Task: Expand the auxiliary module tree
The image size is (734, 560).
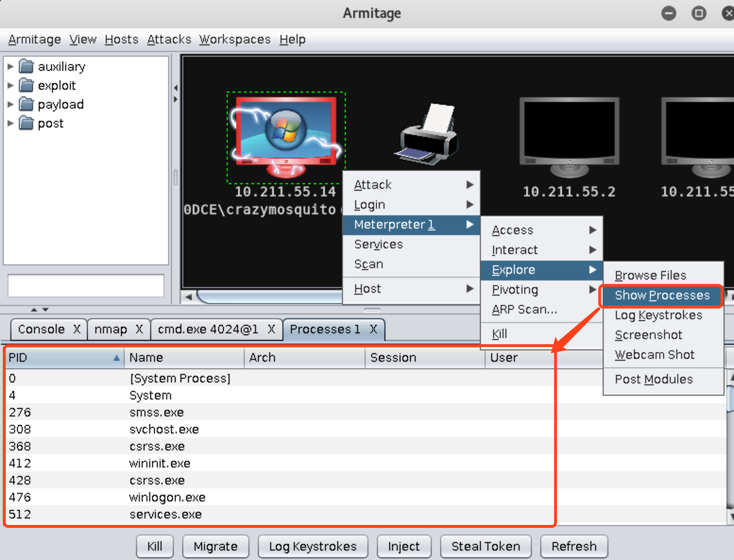Action: (x=10, y=67)
